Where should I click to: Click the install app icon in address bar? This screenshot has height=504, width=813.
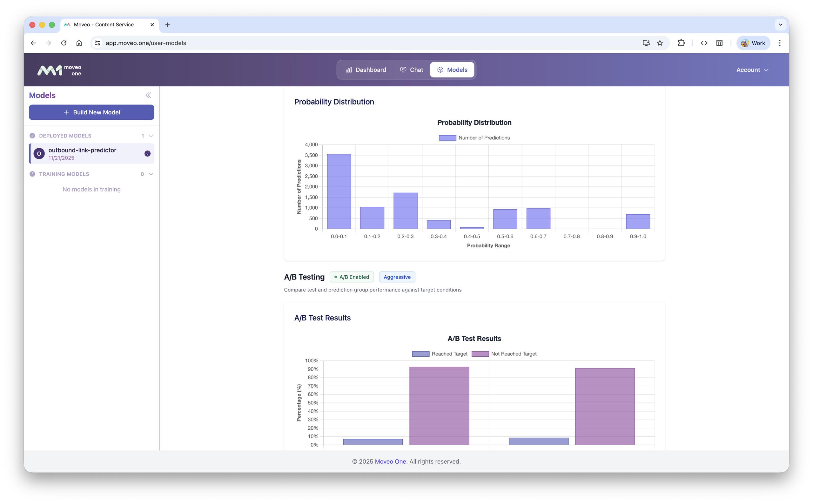click(x=646, y=43)
